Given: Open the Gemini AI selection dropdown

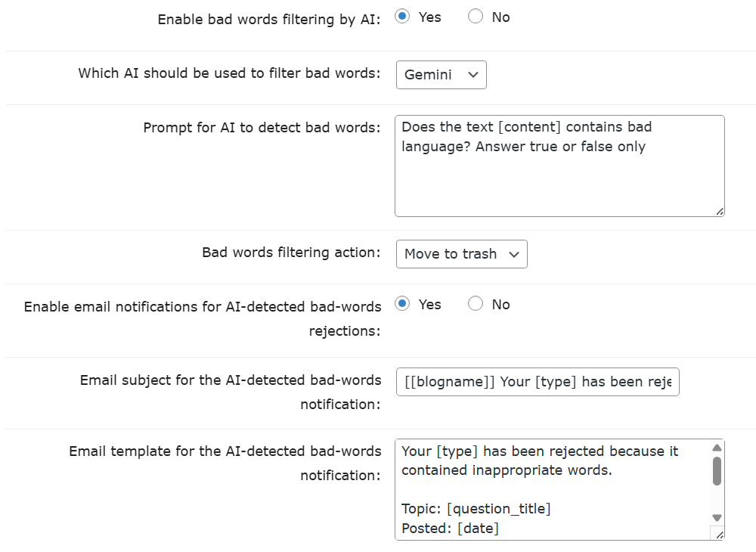Looking at the screenshot, I should click(x=442, y=75).
